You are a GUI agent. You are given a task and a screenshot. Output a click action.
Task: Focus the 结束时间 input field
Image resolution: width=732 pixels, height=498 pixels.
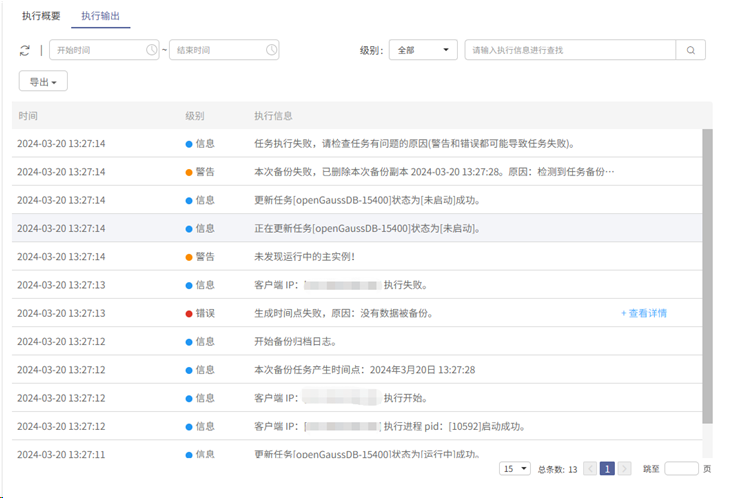tap(224, 50)
